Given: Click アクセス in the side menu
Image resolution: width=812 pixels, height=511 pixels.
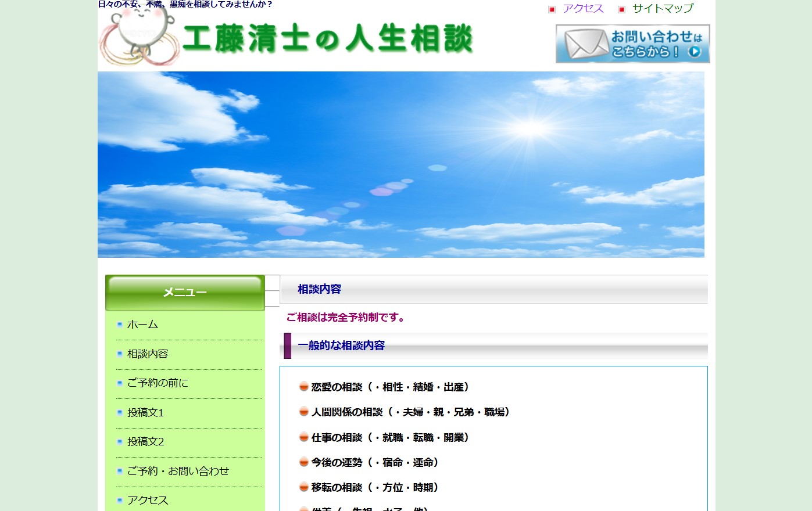Looking at the screenshot, I should 148,500.
